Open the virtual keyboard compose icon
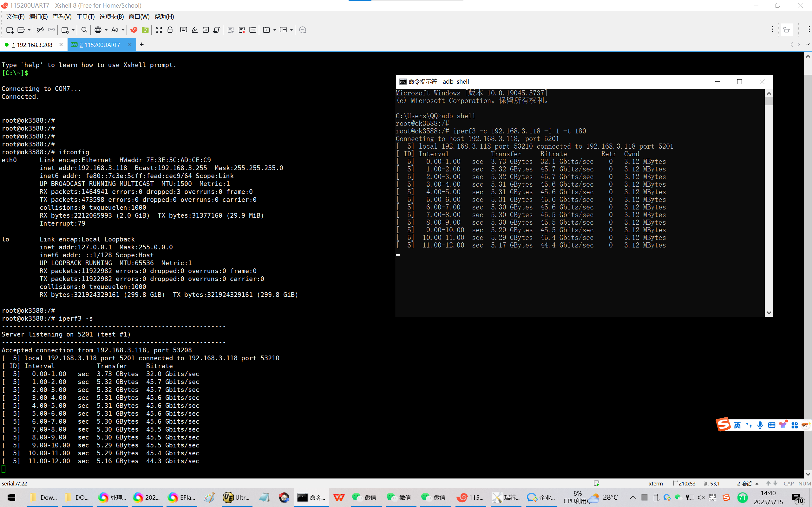812x507 pixels. (184, 30)
